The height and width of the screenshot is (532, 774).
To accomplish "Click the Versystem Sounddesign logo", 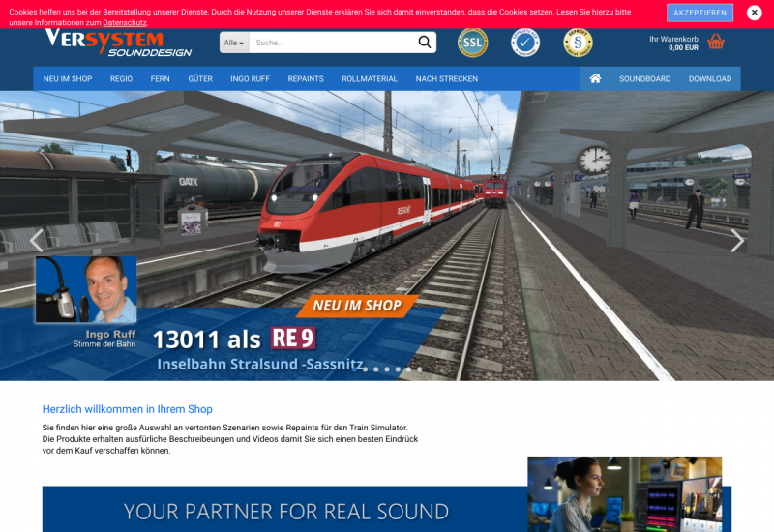I will coord(118,43).
